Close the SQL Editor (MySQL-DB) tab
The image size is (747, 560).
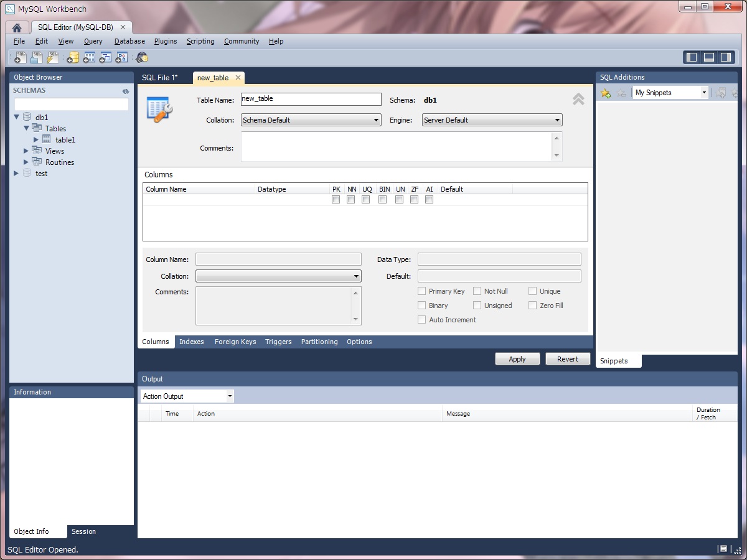coord(123,27)
